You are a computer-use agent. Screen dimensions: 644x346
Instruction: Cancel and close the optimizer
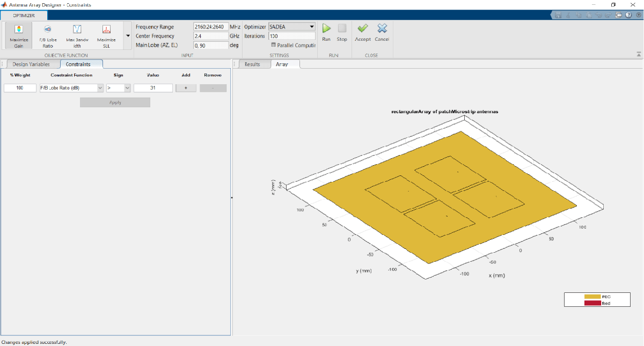(382, 31)
